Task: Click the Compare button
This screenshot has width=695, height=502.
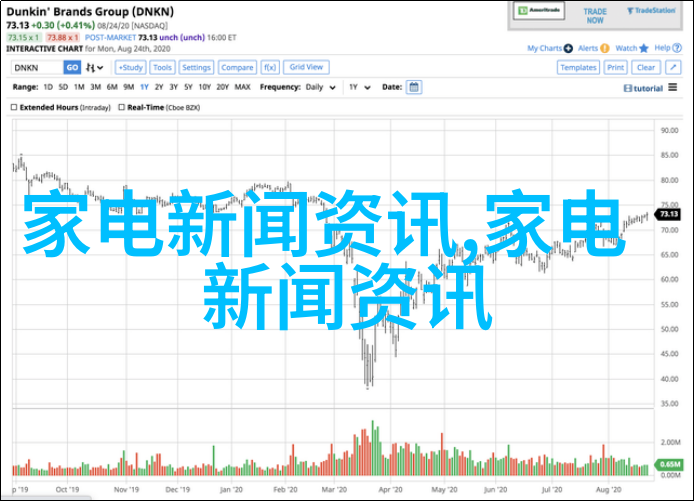Action: click(x=237, y=67)
